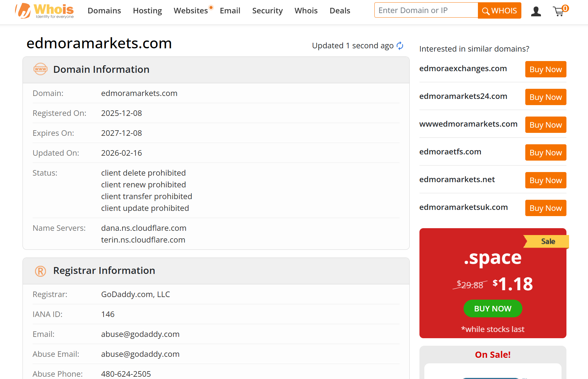Click the updated date 2026-02-16
Image resolution: width=588 pixels, height=379 pixels.
click(122, 153)
